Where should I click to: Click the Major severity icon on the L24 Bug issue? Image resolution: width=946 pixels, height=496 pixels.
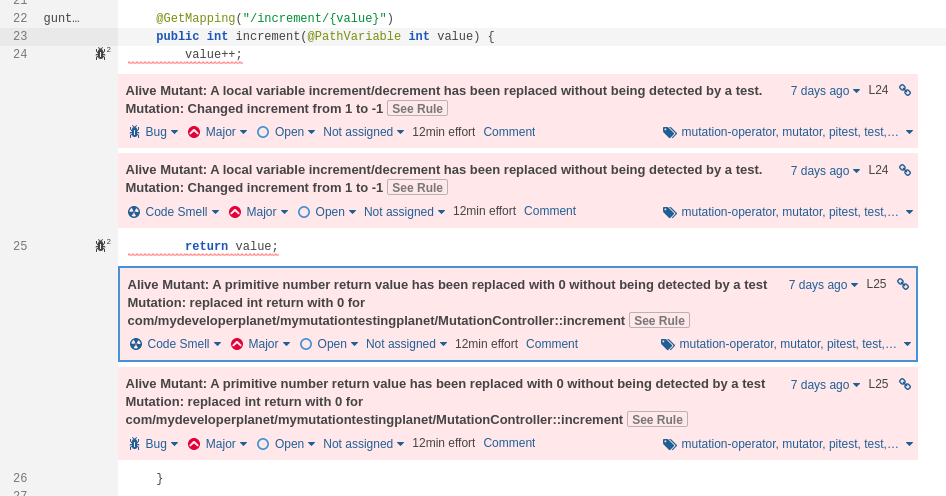click(194, 132)
